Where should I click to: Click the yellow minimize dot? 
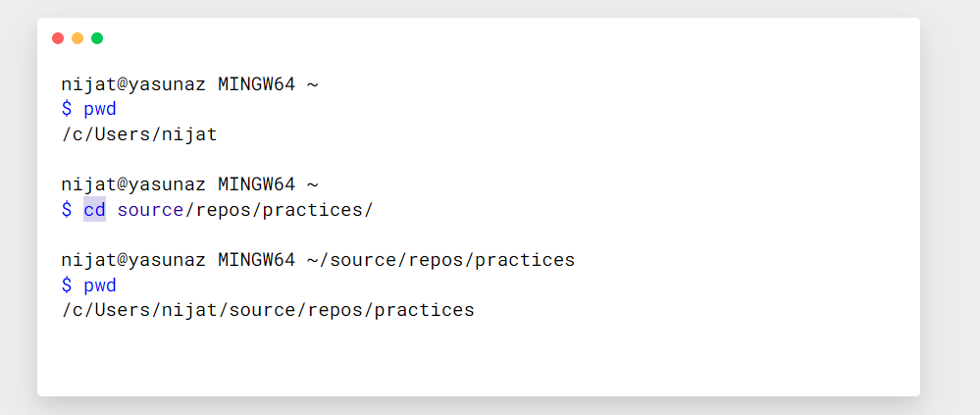77,38
